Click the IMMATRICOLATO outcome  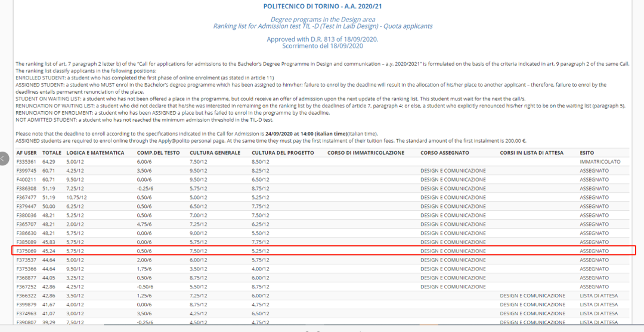click(x=600, y=162)
